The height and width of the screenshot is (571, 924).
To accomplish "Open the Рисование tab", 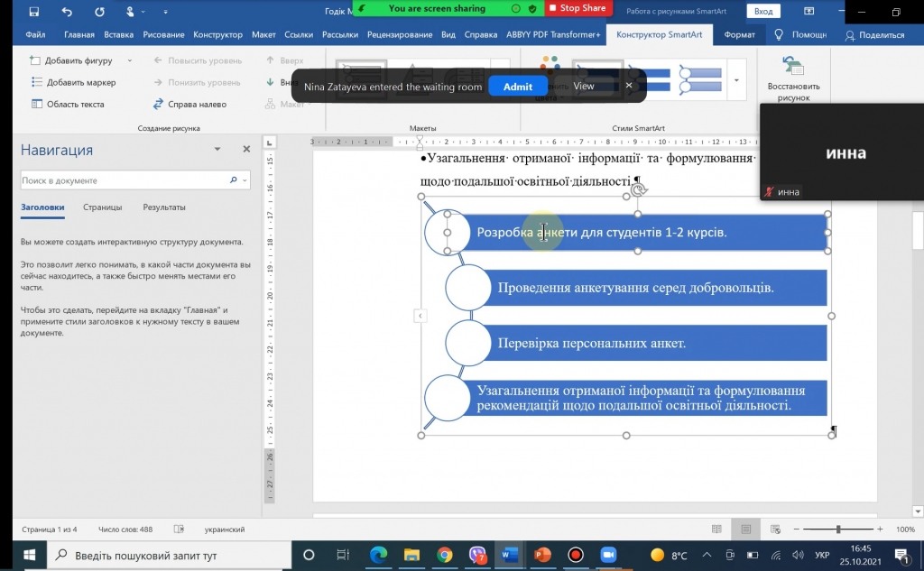I will coord(163,35).
